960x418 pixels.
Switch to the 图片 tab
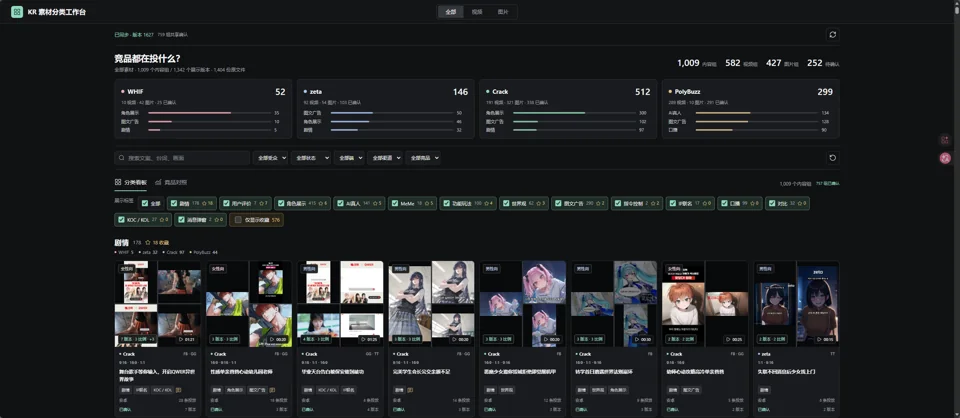coord(503,12)
